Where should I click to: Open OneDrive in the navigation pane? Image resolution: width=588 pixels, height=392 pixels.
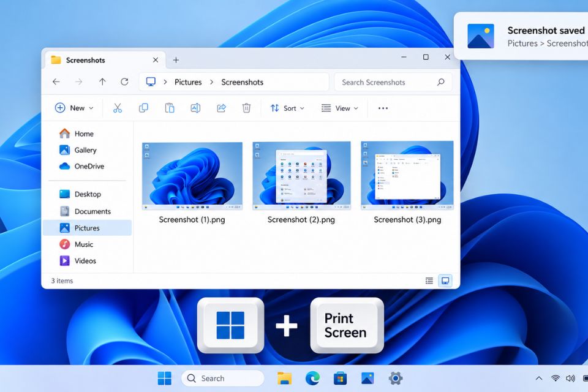point(88,166)
